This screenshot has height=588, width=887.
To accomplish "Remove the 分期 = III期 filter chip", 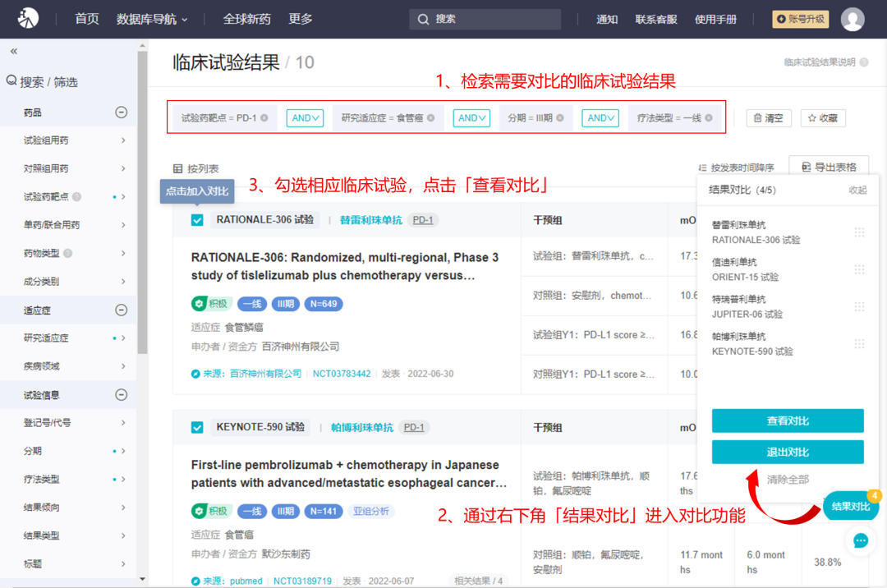I will click(560, 118).
